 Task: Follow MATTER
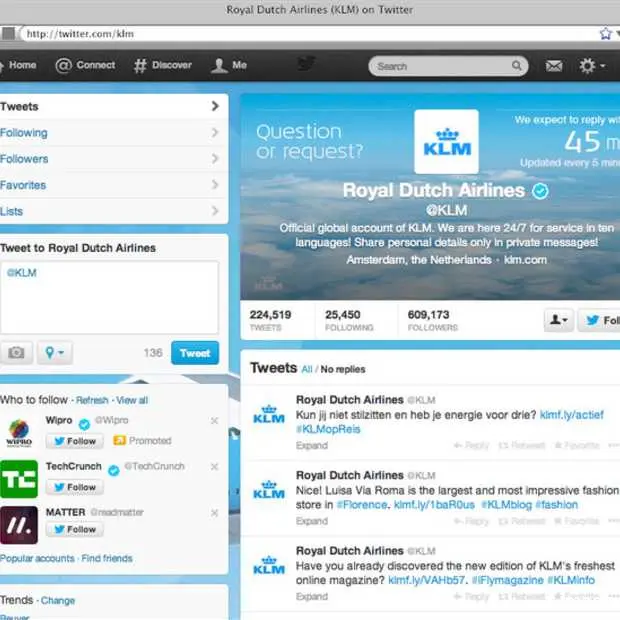coord(75,529)
